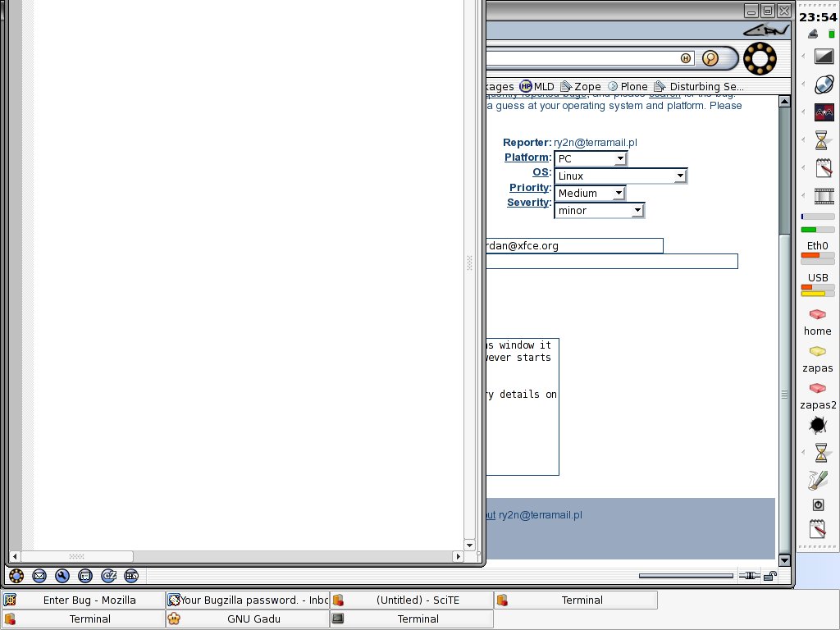Viewport: 840px width, 630px height.
Task: Follow the Severity help link
Action: click(528, 203)
